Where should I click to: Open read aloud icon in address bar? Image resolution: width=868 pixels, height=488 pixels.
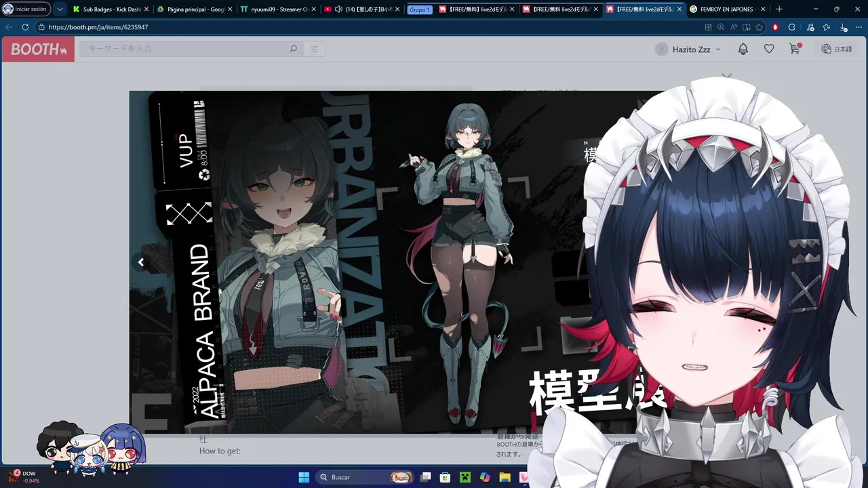tap(734, 27)
